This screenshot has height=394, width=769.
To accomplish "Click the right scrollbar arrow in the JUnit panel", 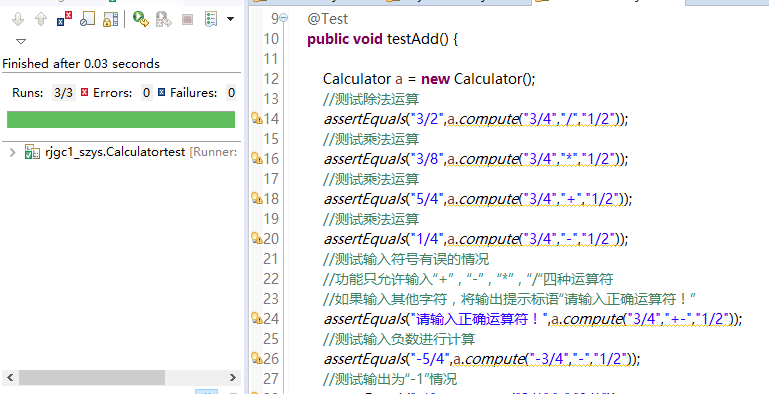I will (232, 377).
